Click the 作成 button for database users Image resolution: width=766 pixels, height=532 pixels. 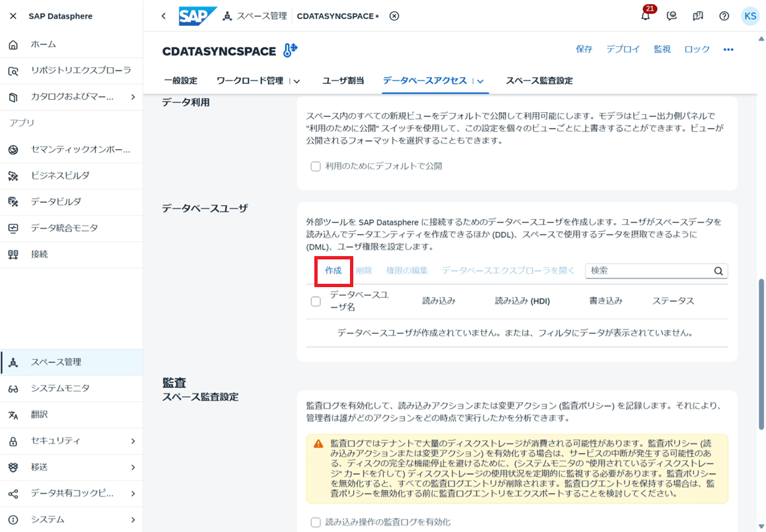point(333,271)
